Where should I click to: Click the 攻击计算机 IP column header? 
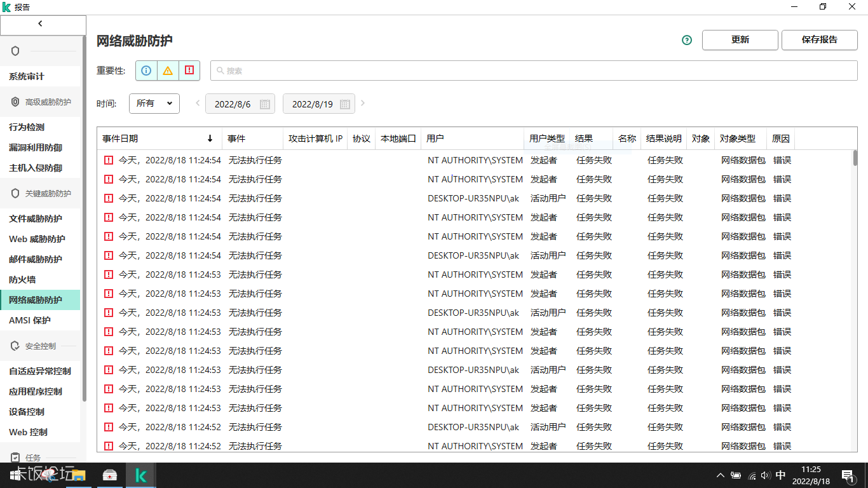[315, 139]
